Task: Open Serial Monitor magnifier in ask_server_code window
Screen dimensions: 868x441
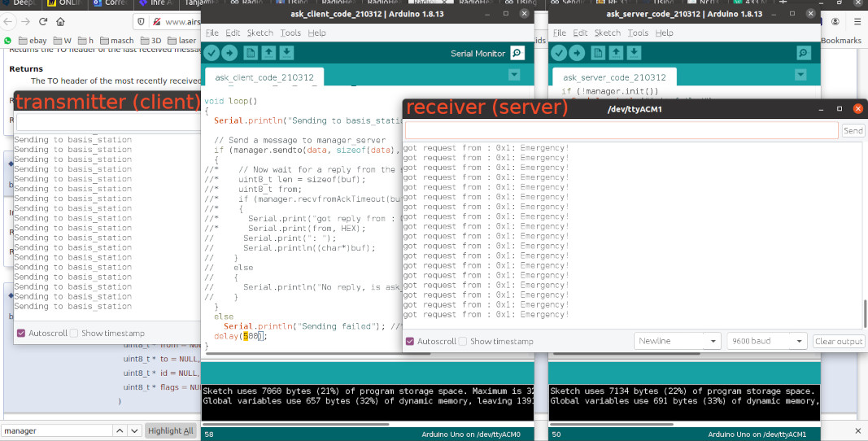Action: [803, 53]
